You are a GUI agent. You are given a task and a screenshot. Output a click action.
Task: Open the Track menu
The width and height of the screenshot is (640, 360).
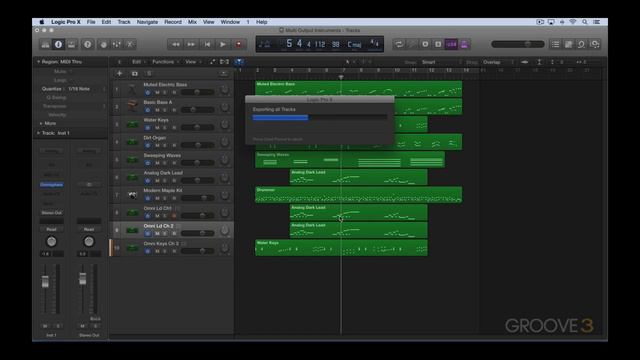[x=124, y=22]
